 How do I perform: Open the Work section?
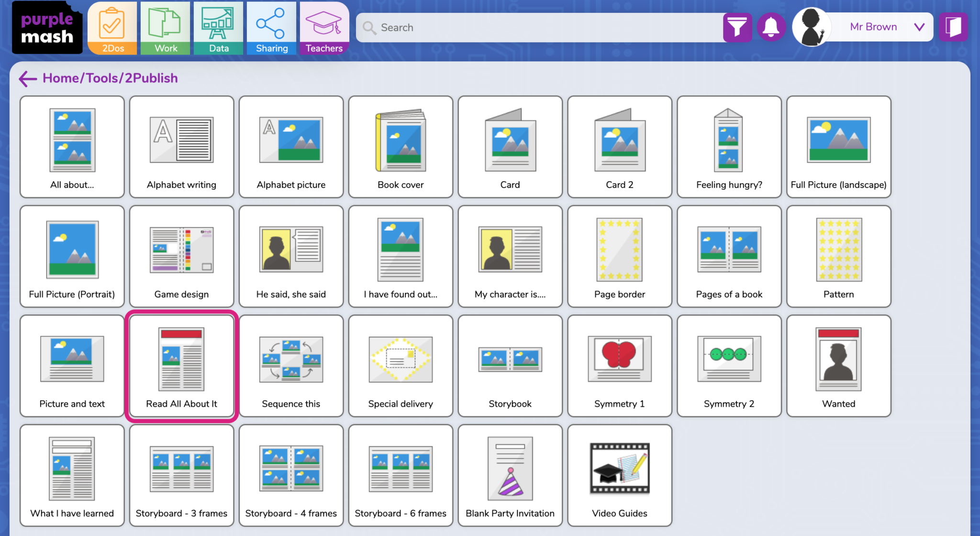pyautogui.click(x=166, y=28)
